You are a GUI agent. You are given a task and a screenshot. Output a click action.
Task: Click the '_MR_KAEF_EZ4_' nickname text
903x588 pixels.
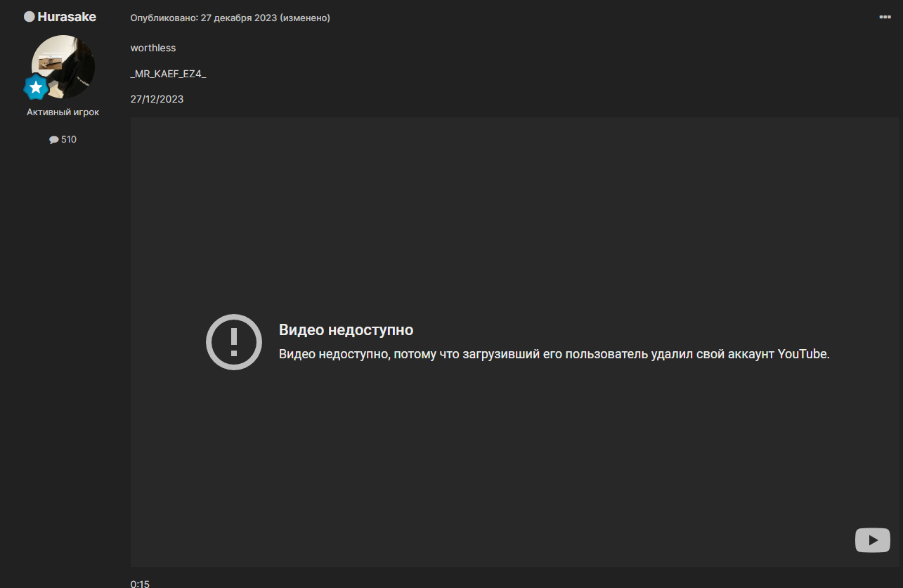coord(169,74)
